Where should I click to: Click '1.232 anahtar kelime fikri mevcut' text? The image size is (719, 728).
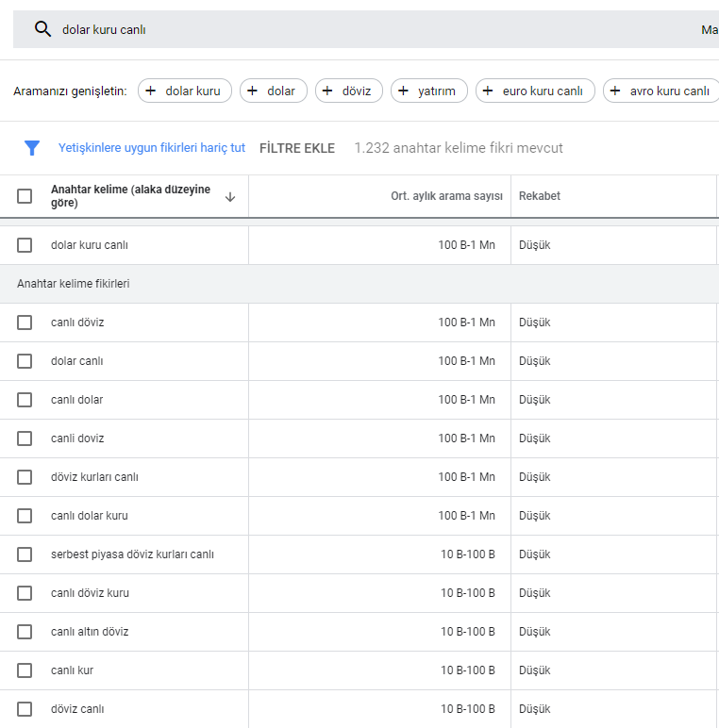click(x=459, y=148)
